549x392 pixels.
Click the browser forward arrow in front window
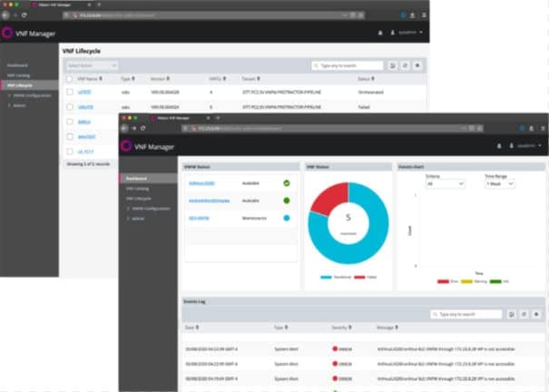pos(134,129)
